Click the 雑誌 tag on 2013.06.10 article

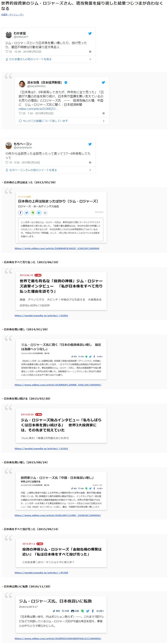tap(38, 275)
